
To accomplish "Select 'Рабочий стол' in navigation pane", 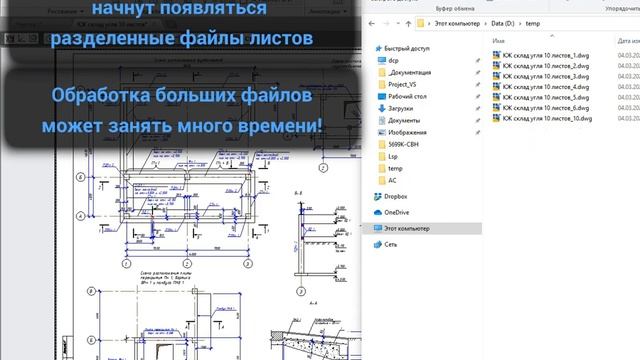I will [x=407, y=97].
